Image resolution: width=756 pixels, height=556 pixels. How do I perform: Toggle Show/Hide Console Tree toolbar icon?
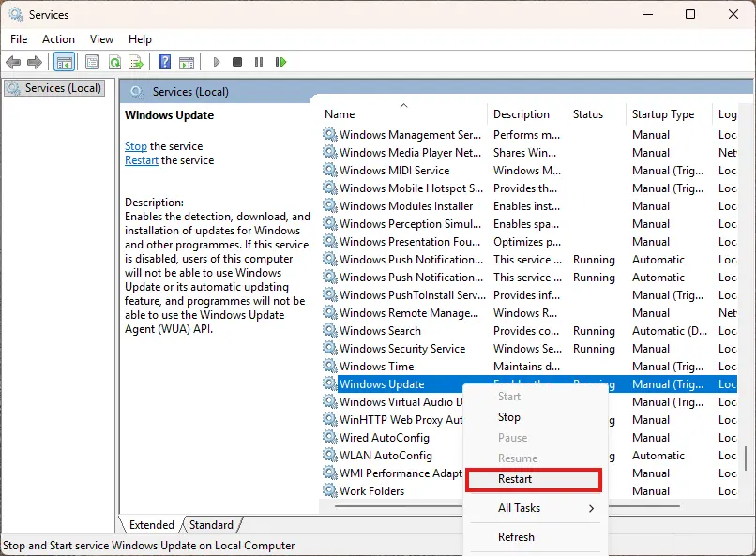coord(64,62)
